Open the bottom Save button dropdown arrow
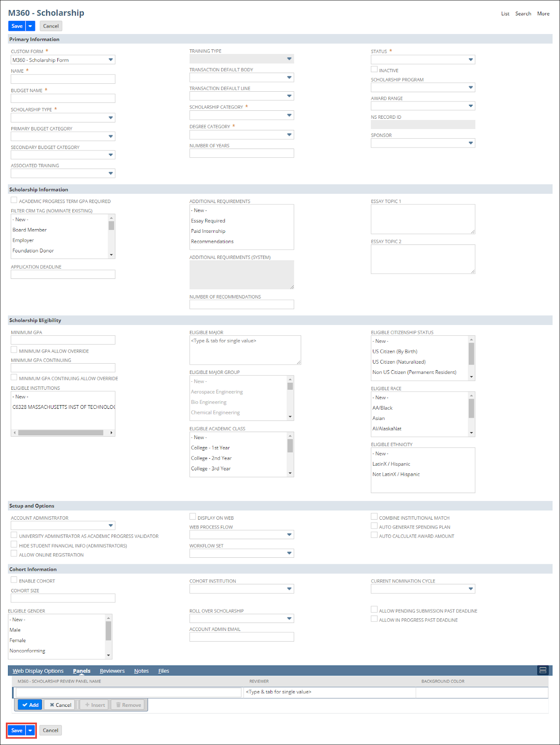Image resolution: width=560 pixels, height=745 pixels. pos(30,731)
